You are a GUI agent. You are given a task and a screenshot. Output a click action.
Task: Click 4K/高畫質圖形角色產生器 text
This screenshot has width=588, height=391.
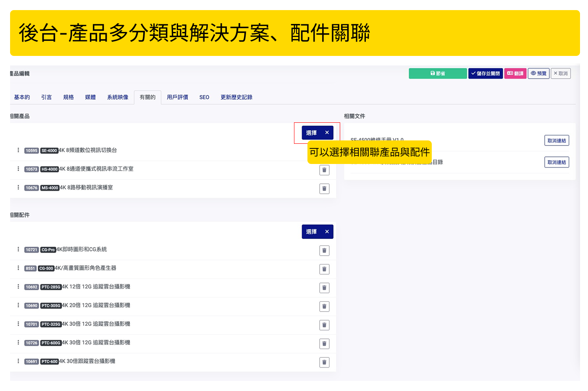coord(85,268)
